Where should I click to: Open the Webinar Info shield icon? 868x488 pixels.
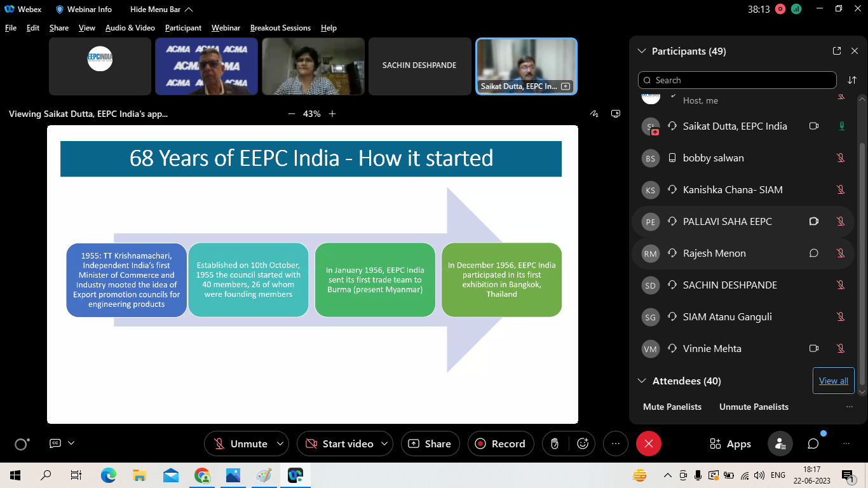[x=60, y=9]
